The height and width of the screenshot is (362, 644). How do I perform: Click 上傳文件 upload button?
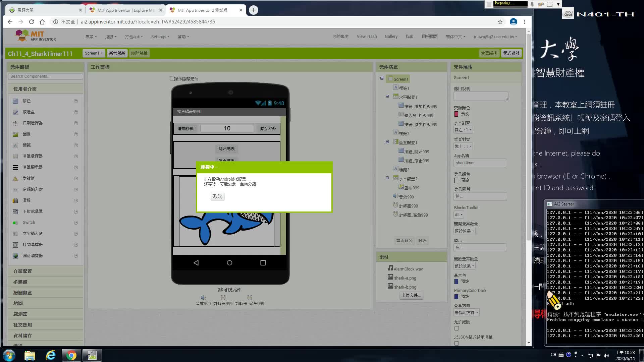coord(411,295)
